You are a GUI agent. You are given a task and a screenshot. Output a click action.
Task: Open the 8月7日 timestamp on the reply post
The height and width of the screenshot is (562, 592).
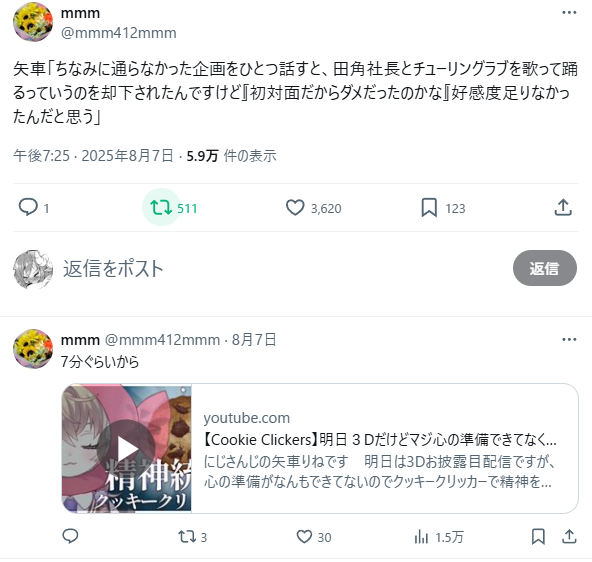pyautogui.click(x=254, y=340)
